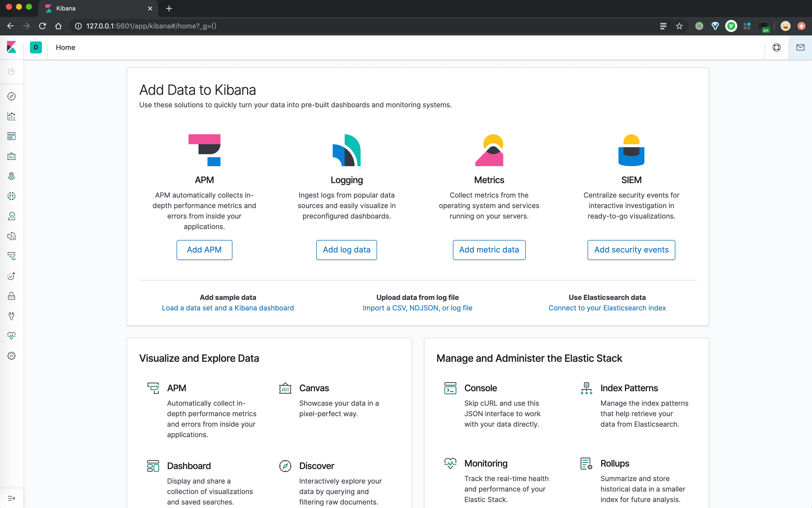Open Console in the Manage section
The image size is (812, 508).
tap(481, 388)
